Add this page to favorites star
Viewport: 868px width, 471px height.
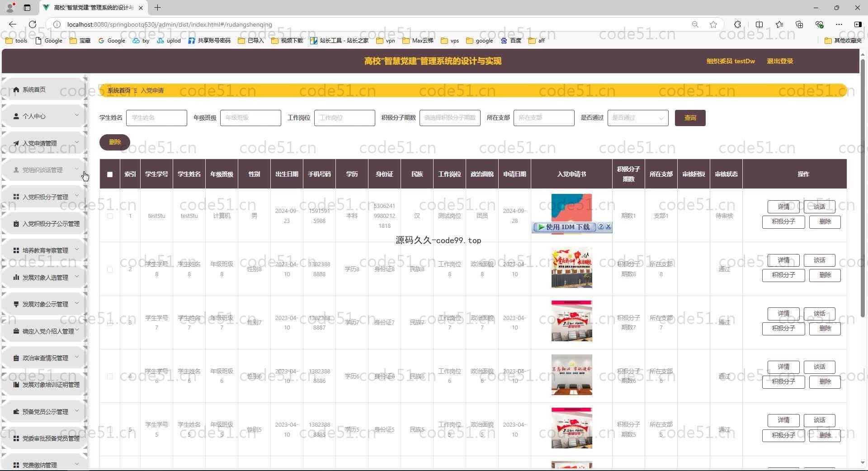point(713,24)
